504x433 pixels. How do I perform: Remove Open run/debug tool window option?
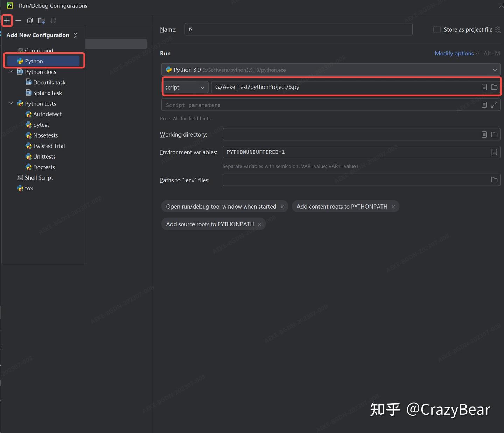coord(282,207)
